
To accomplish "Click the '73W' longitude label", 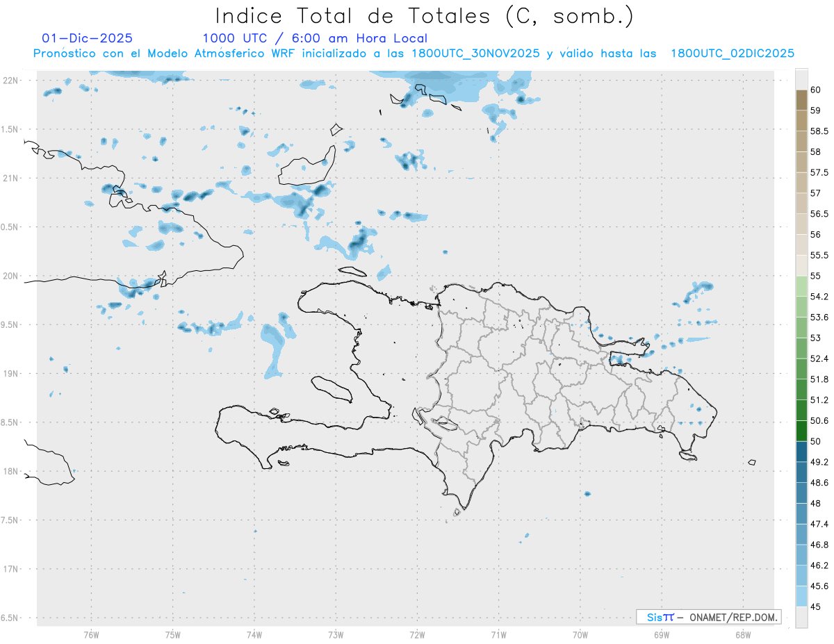I will pos(336,634).
